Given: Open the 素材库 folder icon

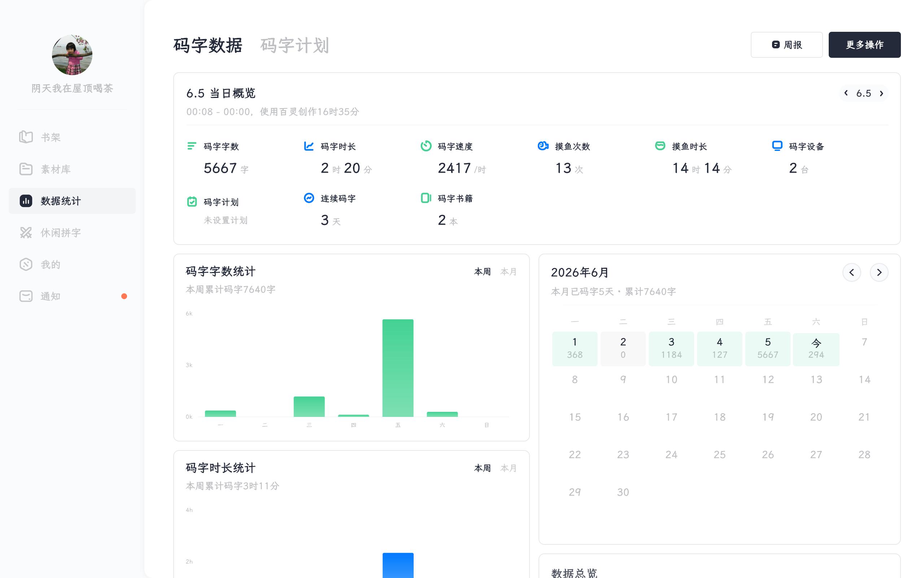Looking at the screenshot, I should pos(26,169).
